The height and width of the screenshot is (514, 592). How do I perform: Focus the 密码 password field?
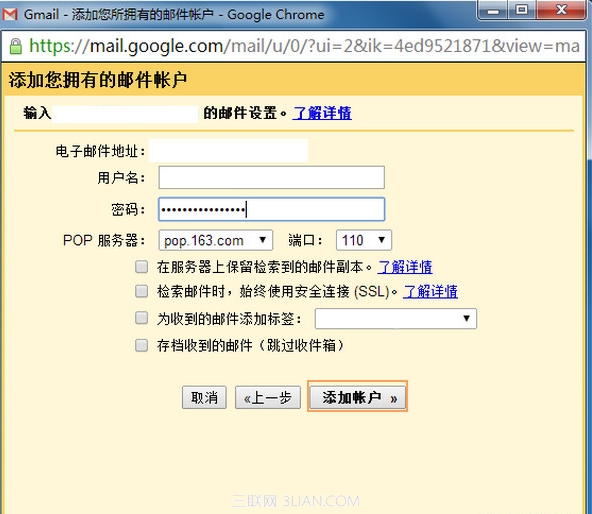click(271, 209)
